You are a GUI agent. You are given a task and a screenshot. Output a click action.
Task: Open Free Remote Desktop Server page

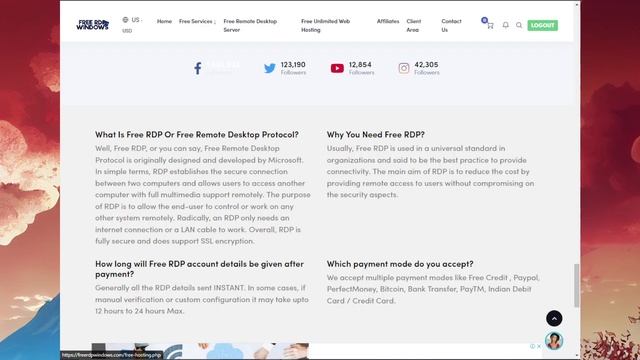tap(250, 25)
